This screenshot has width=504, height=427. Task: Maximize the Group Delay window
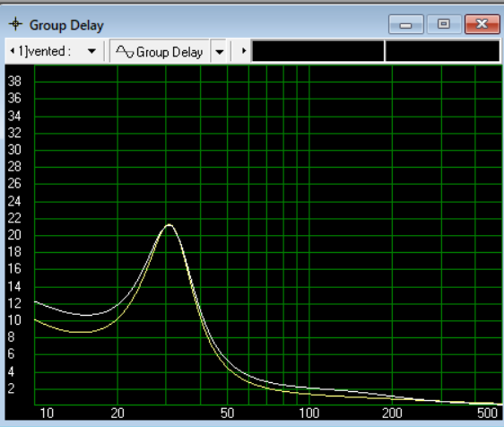pos(444,24)
